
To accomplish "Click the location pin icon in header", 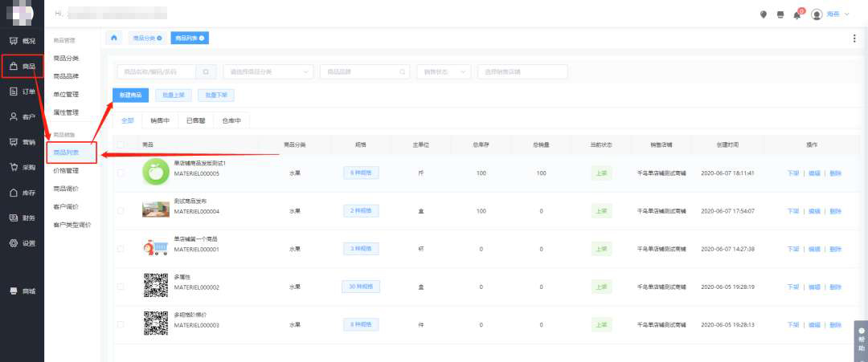I will pos(763,14).
